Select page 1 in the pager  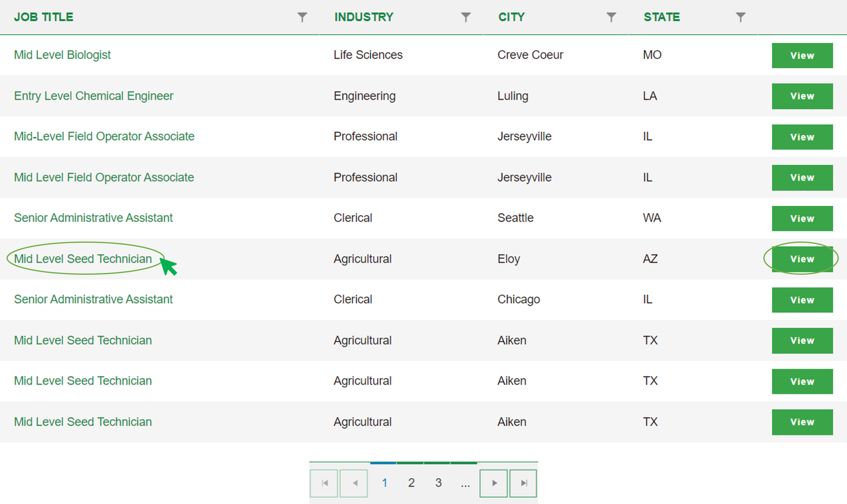point(385,483)
